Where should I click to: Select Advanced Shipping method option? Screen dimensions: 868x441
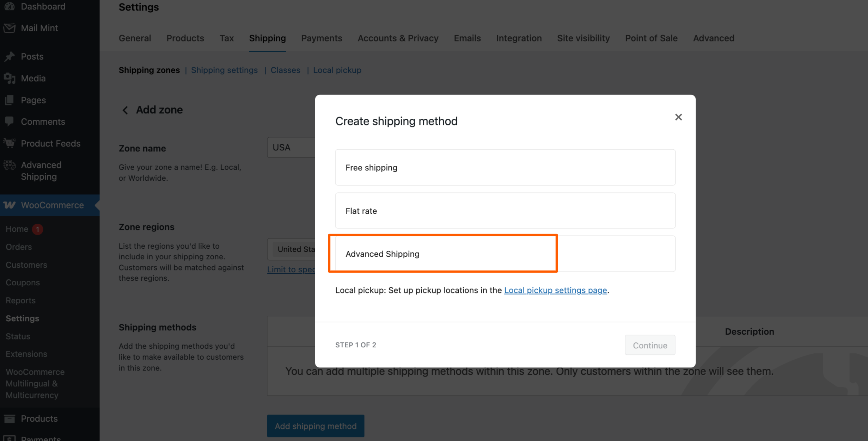[x=505, y=254]
